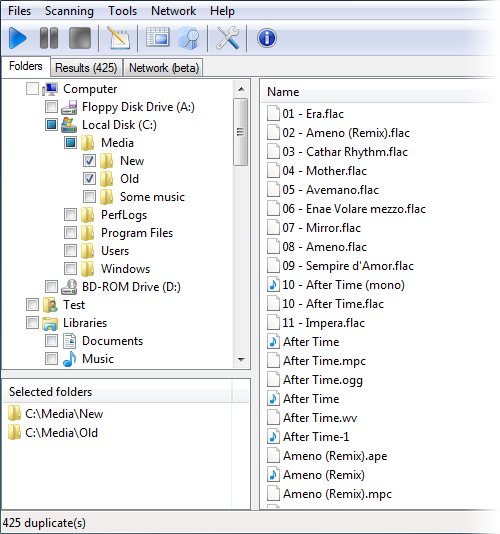Open the Help menu
This screenshot has width=500, height=534.
[x=222, y=11]
